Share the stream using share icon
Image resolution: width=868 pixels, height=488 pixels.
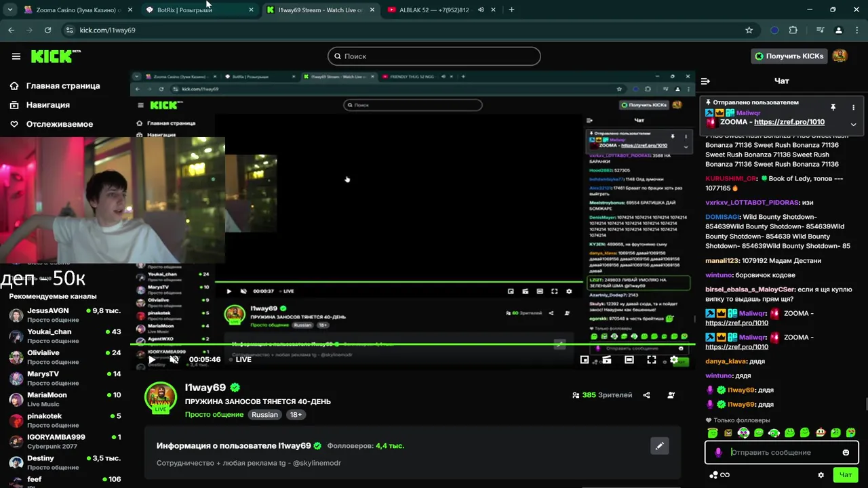646,395
